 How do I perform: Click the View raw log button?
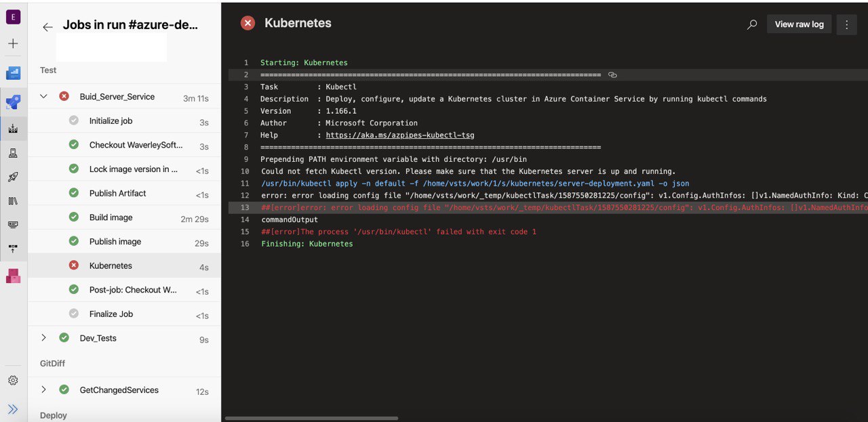tap(799, 24)
